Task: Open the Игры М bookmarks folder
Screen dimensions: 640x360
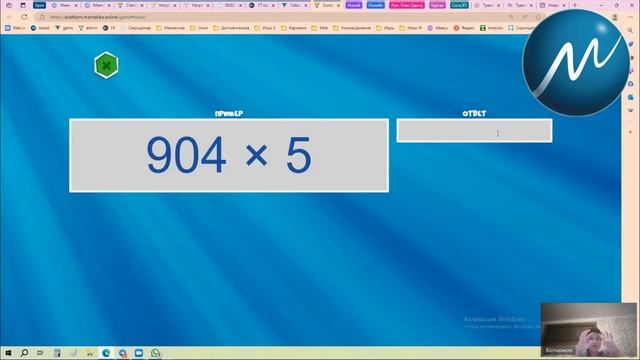Action: coord(411,28)
